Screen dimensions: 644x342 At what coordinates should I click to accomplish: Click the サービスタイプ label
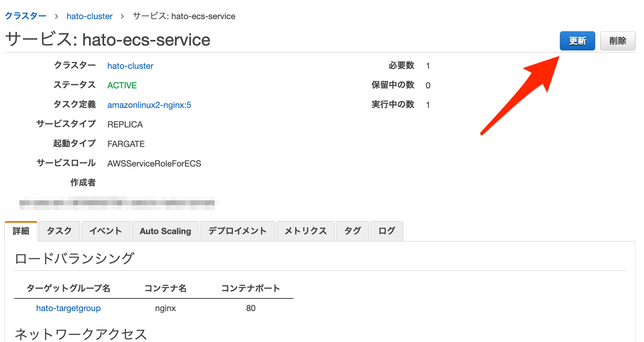66,124
